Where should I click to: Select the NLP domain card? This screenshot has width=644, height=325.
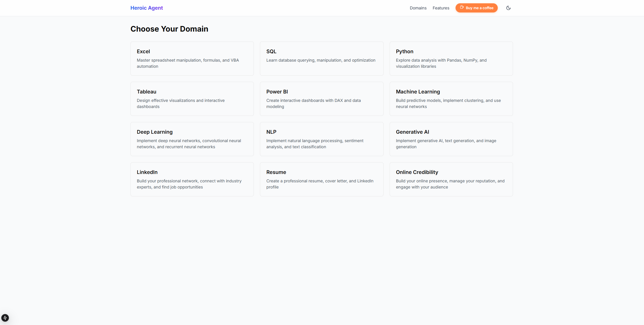tap(321, 139)
